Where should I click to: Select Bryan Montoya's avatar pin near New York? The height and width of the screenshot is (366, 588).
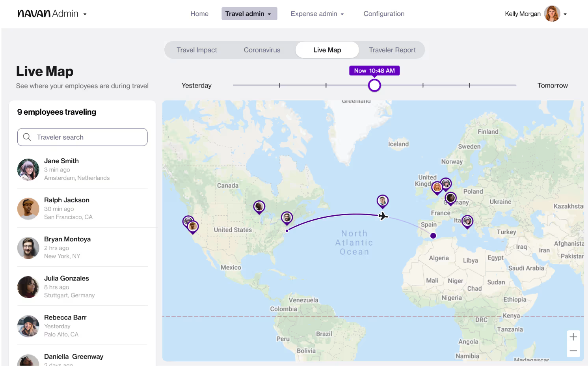287,217
